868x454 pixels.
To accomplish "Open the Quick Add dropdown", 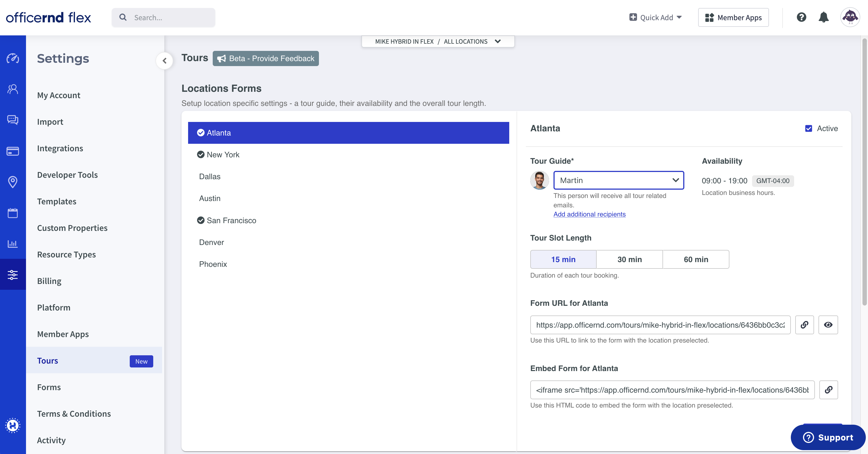I will 655,17.
